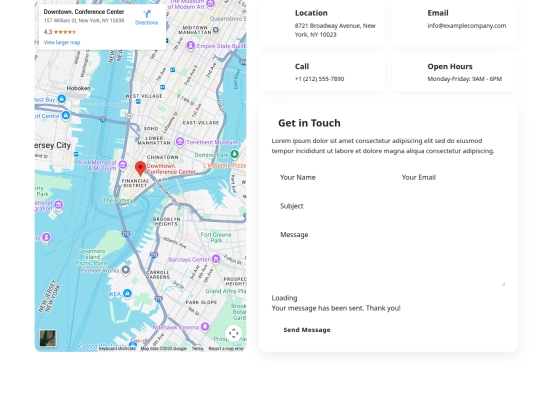
Task: Select the Tenement Museum map marker
Action: pyautogui.click(x=180, y=142)
